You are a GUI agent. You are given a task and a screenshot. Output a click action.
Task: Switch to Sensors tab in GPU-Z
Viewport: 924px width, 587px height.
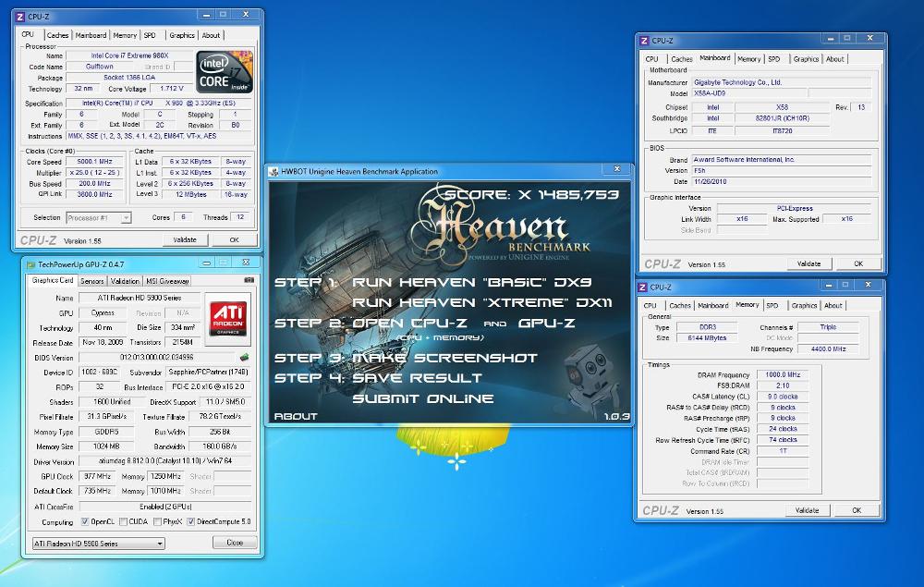coord(91,281)
